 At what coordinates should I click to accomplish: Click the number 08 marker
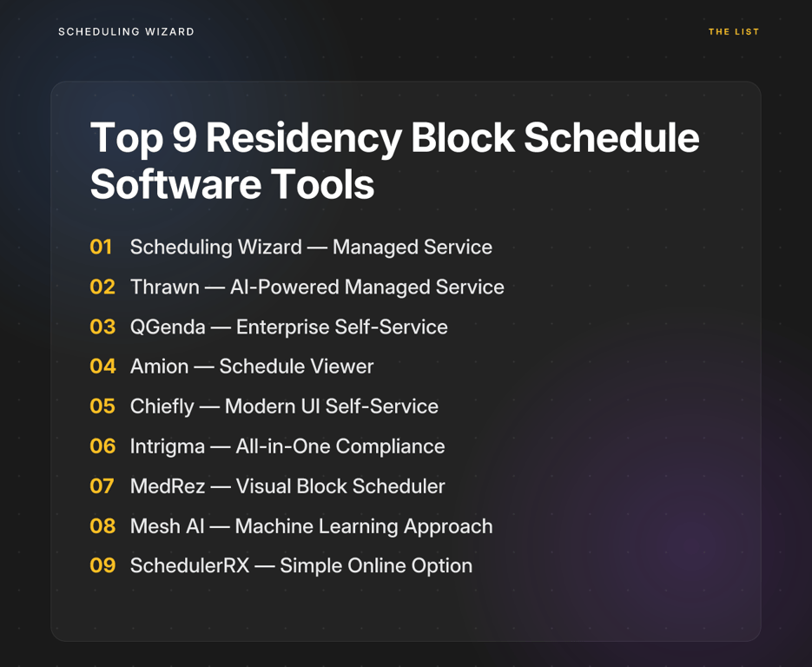(x=102, y=525)
